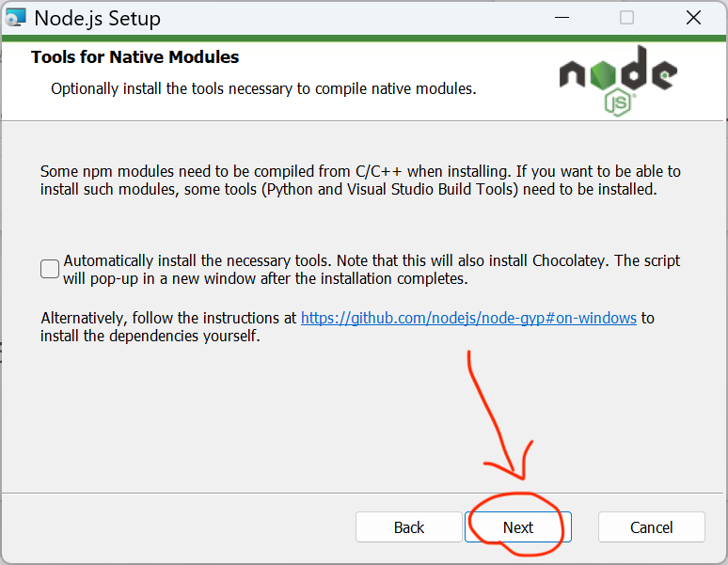Cancel the Node.js installation
Image resolution: width=728 pixels, height=565 pixels.
(651, 527)
